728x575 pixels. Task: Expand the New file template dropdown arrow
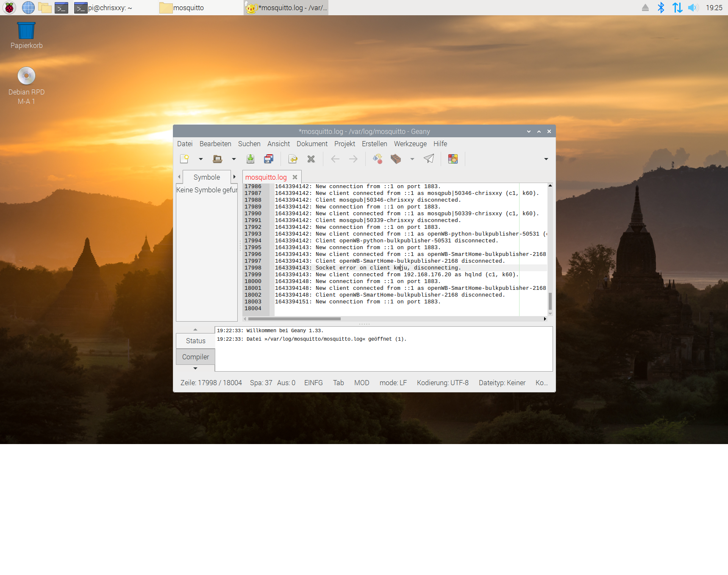pos(201,159)
